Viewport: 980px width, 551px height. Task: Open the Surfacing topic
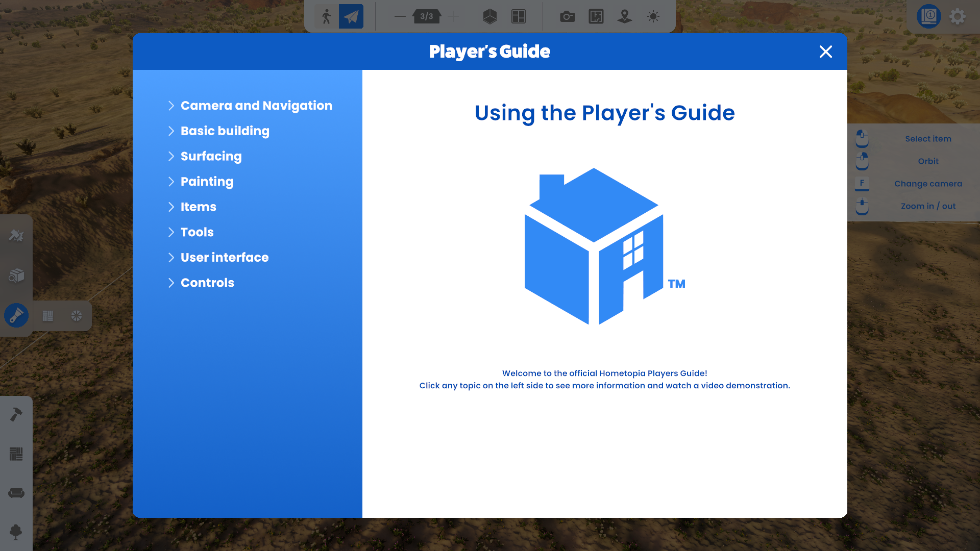tap(211, 156)
